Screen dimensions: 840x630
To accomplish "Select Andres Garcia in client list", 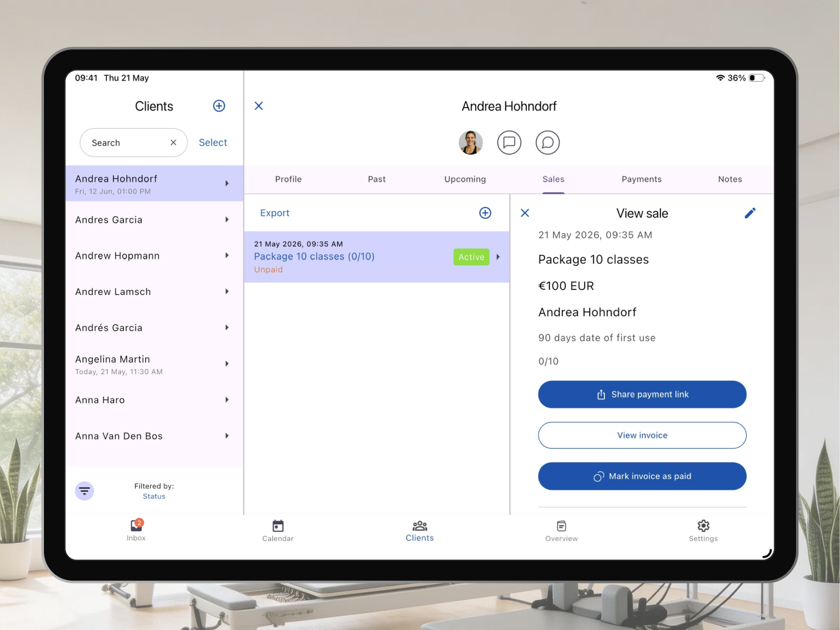I will [154, 220].
